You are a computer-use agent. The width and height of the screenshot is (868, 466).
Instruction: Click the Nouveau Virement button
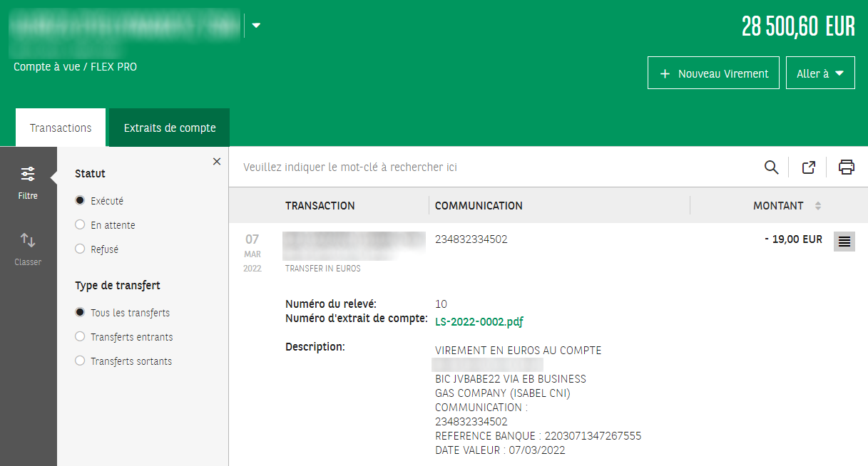click(x=713, y=73)
